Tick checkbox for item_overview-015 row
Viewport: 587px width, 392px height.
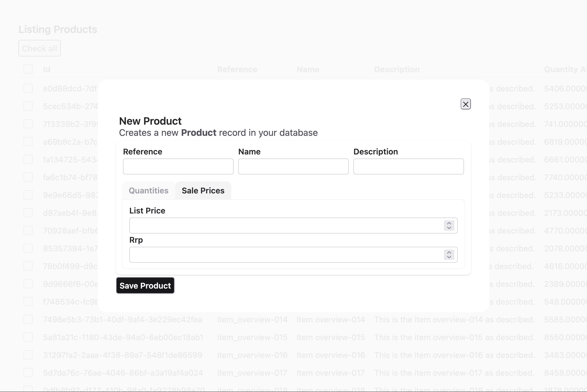click(28, 337)
